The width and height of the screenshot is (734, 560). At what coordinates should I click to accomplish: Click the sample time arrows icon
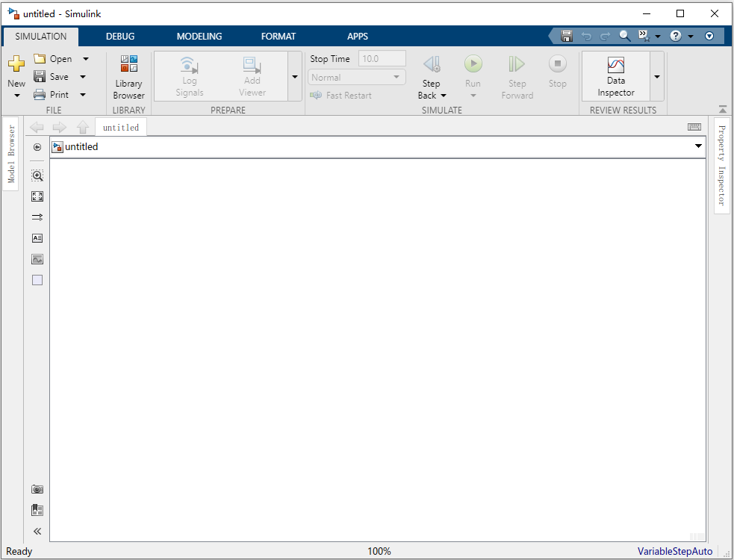tap(37, 217)
